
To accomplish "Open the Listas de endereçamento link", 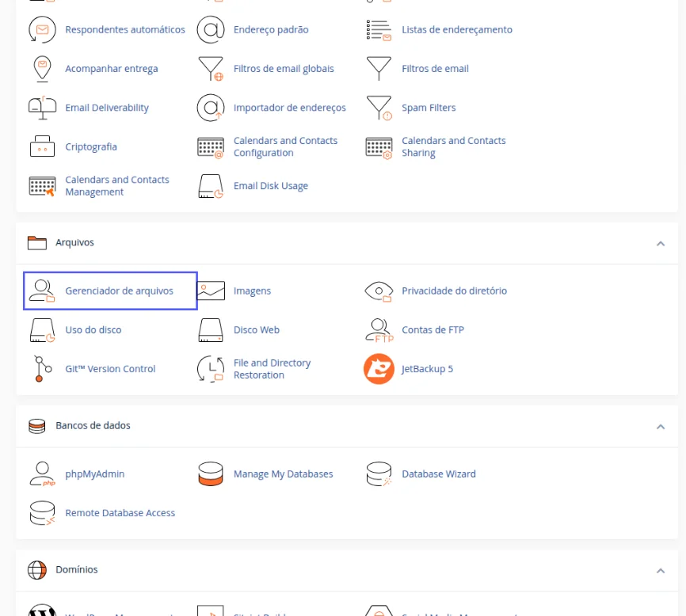I will pyautogui.click(x=457, y=30).
